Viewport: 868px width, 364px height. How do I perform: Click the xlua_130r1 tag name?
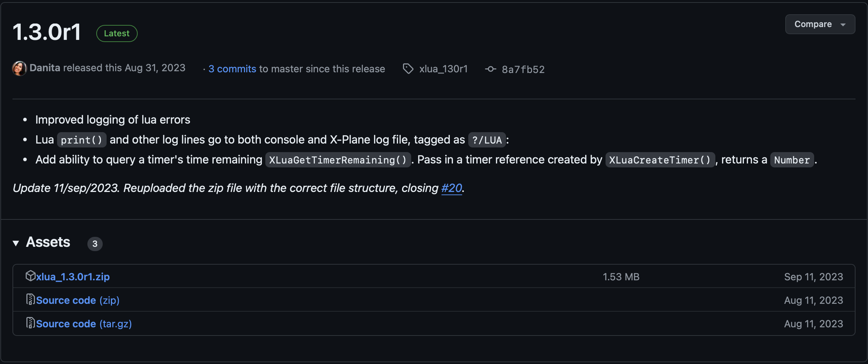(x=443, y=69)
